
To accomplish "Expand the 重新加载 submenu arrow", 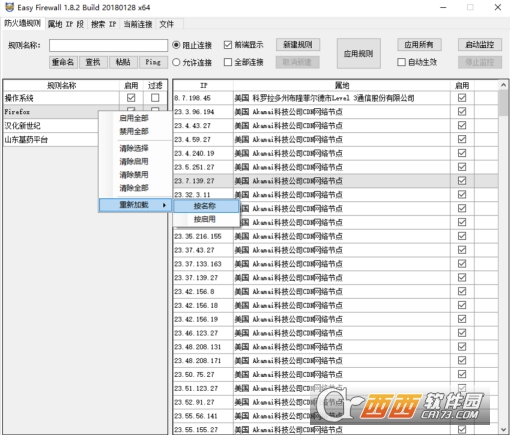I will coord(164,205).
